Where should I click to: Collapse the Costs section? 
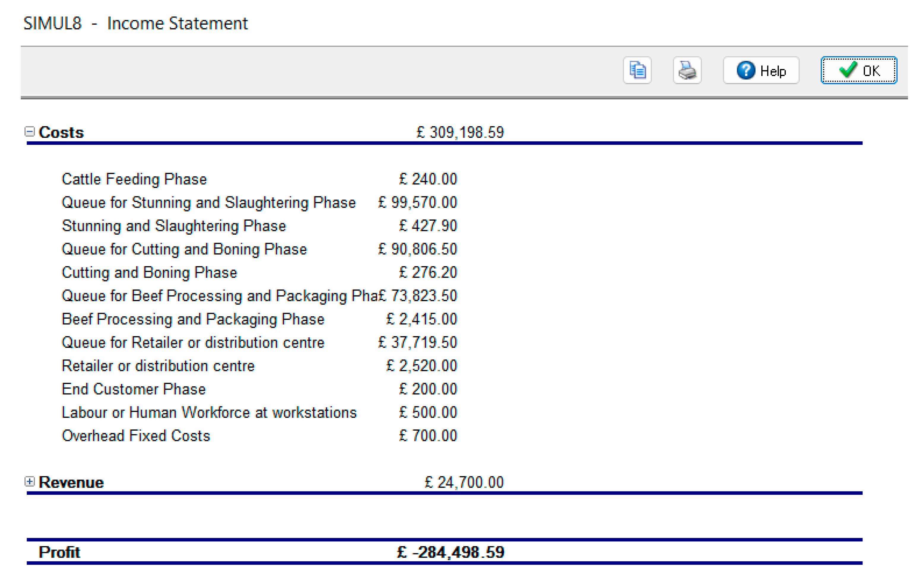[x=29, y=132]
